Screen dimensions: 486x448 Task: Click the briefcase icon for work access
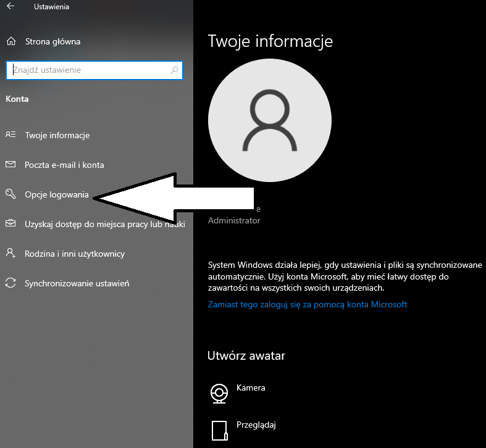(10, 223)
